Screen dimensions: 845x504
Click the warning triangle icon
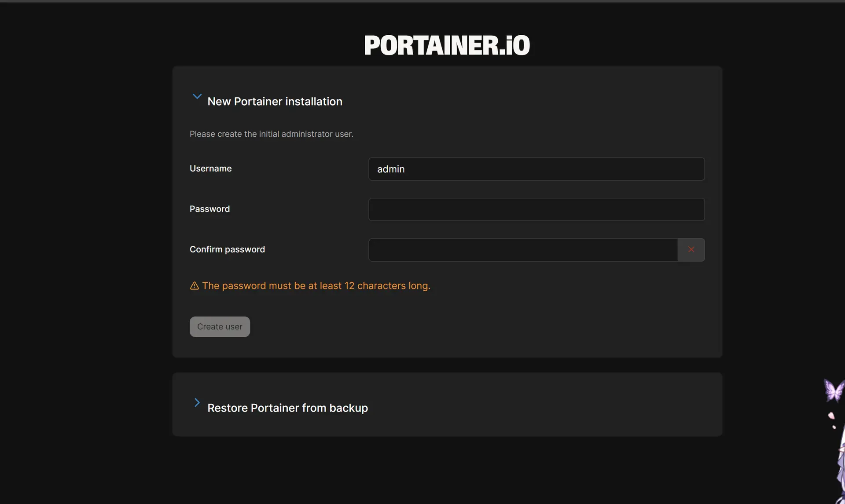195,286
